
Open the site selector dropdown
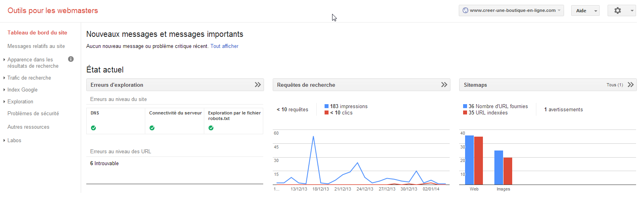click(511, 11)
